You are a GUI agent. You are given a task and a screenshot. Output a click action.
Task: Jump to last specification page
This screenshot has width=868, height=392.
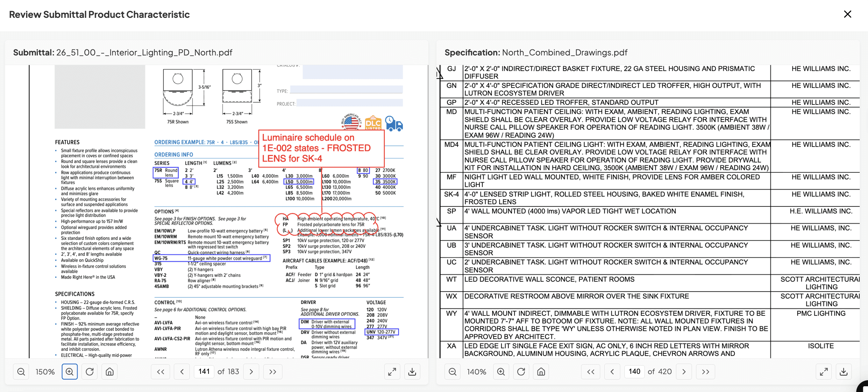705,371
